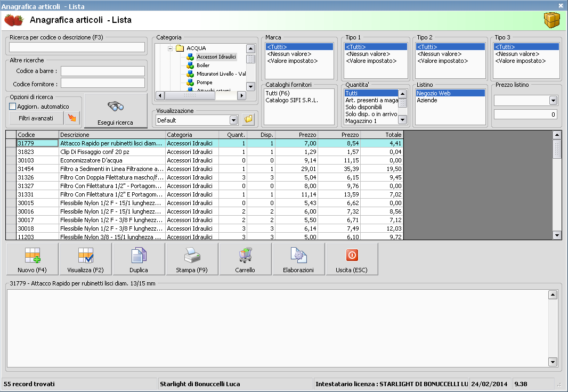
Task: Click the Stampa (F9) printer icon
Action: point(192,259)
